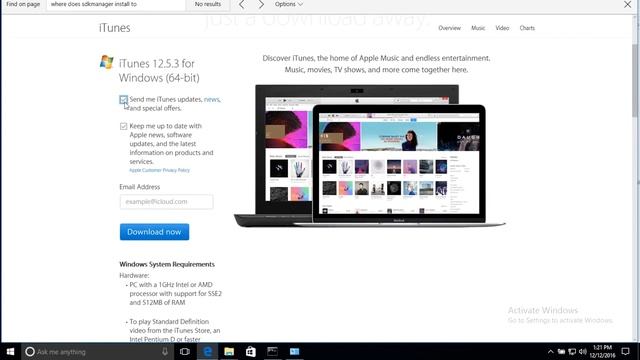Open the Apple Customer Privacy Policy link
Image resolution: width=640 pixels, height=360 pixels.
pos(160,170)
